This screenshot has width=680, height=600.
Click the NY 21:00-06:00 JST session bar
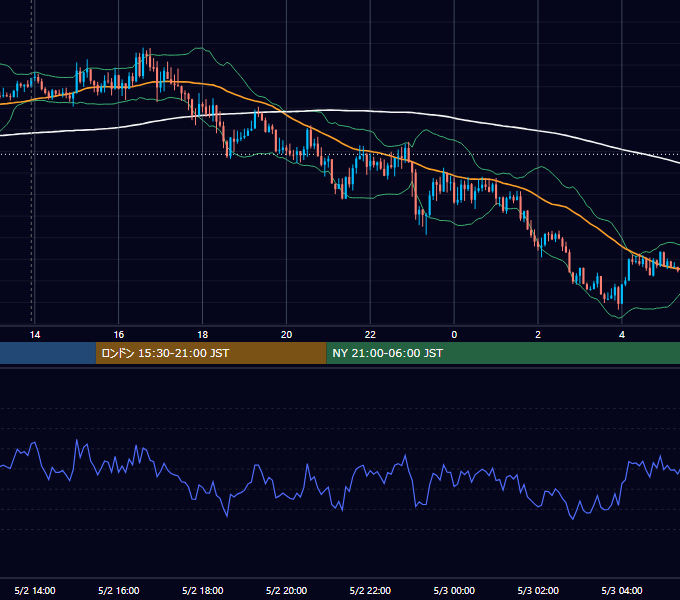503,353
